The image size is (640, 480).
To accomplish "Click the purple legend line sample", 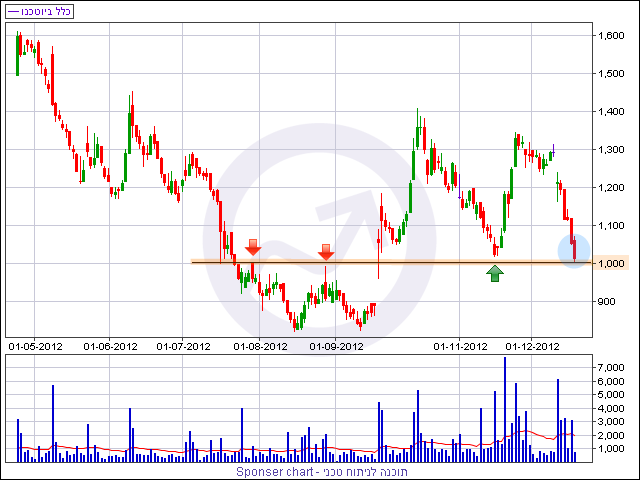I will [x=13, y=11].
